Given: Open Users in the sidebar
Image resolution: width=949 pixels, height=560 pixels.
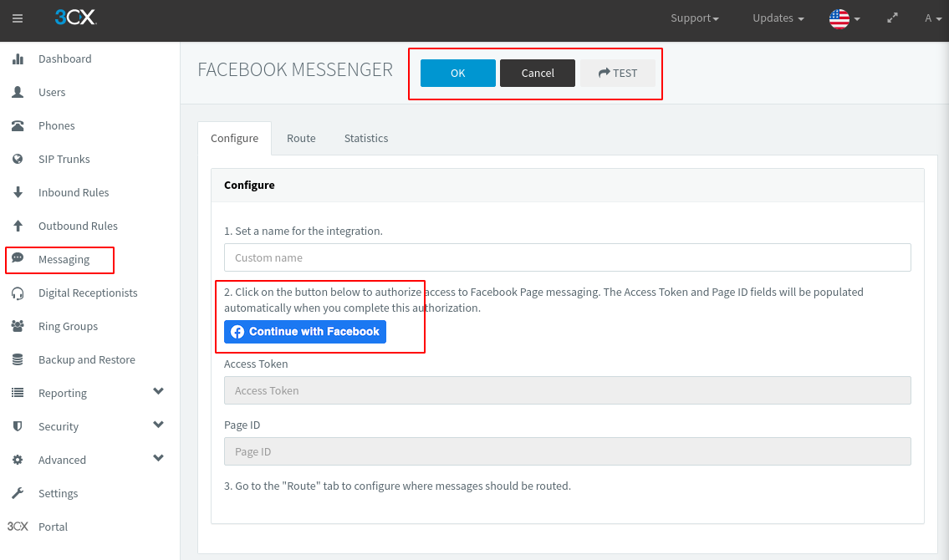Looking at the screenshot, I should pyautogui.click(x=52, y=92).
